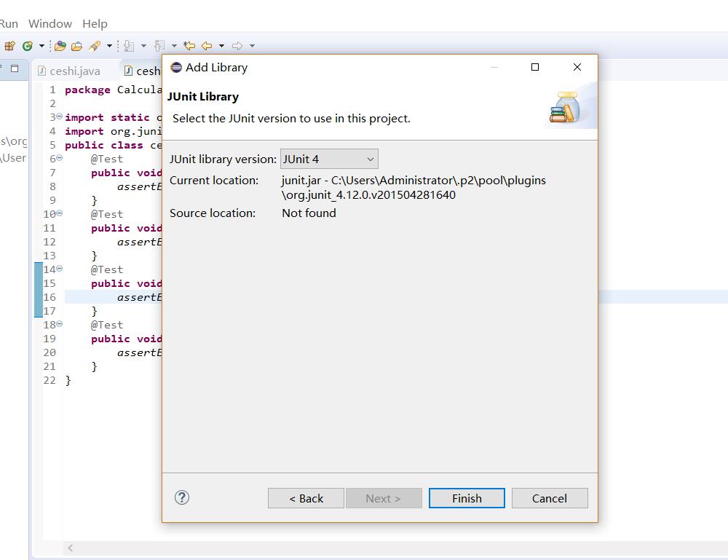Image resolution: width=728 pixels, height=560 pixels.
Task: Open the Previous Annotation dropdown arrow
Action: [x=174, y=45]
